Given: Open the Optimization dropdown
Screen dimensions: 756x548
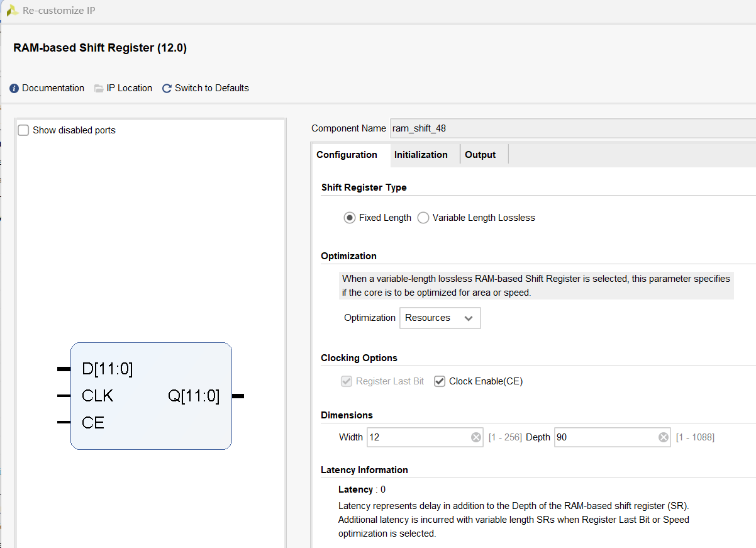Looking at the screenshot, I should pyautogui.click(x=469, y=318).
